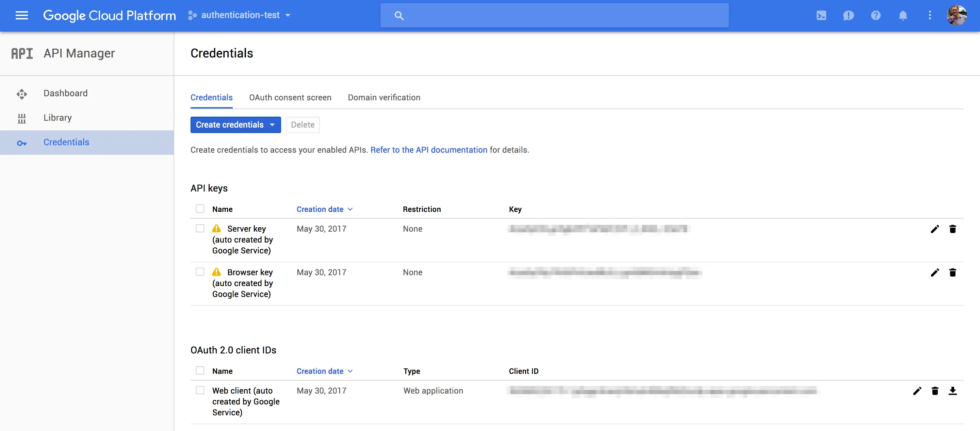Open the authentication-test project selector

[x=241, y=15]
